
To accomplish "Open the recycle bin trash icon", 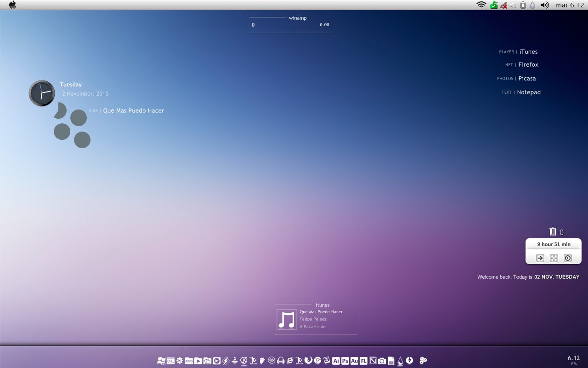I will pos(553,231).
